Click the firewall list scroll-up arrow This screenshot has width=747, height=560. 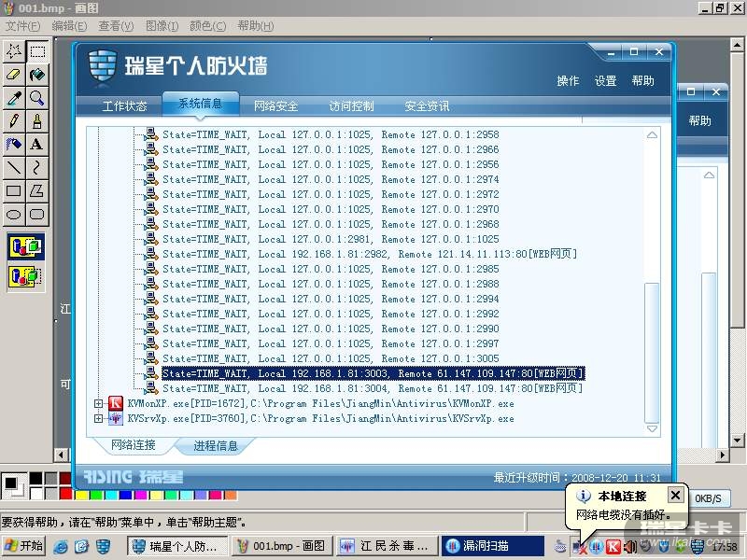tap(652, 135)
